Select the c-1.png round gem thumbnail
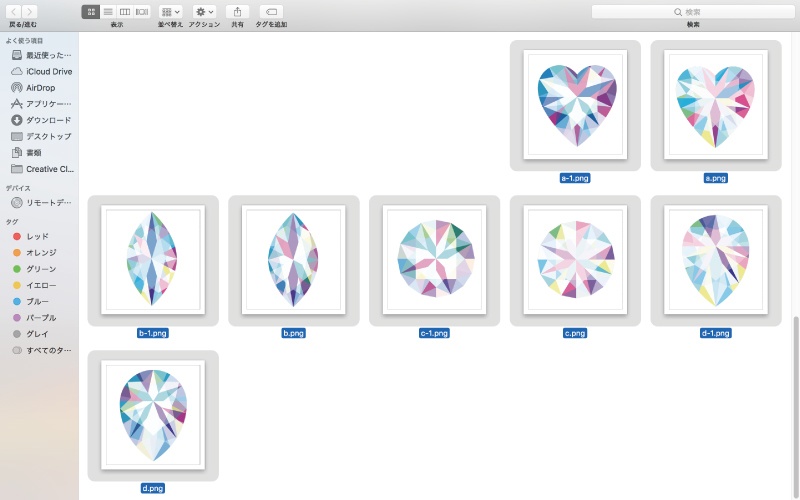Screen dimensions: 800x500 [x=434, y=260]
